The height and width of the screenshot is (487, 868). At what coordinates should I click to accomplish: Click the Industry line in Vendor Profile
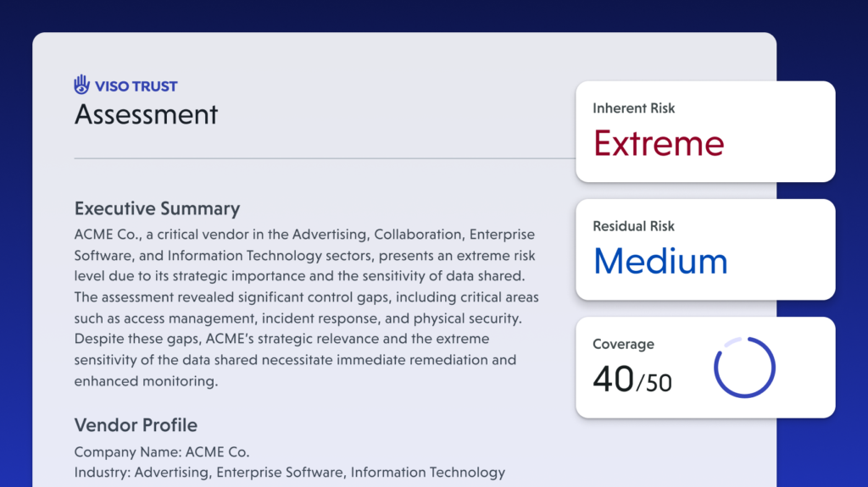click(x=289, y=473)
